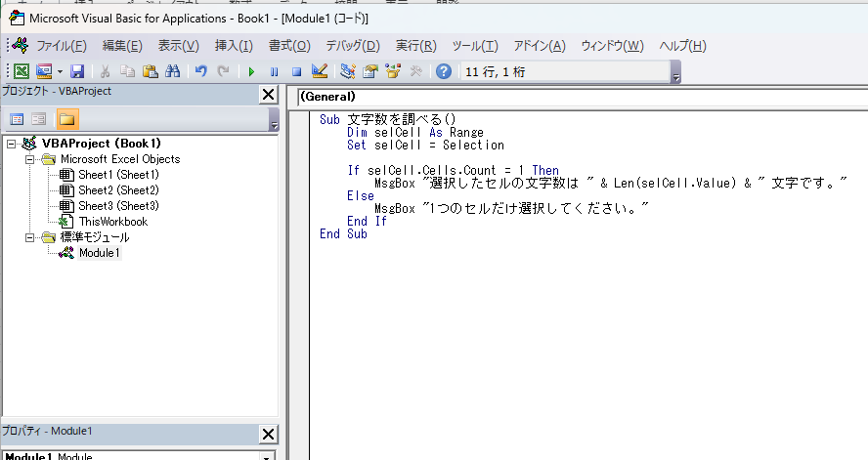Click the Reset stop icon
This screenshot has height=460, width=868.
tap(297, 72)
